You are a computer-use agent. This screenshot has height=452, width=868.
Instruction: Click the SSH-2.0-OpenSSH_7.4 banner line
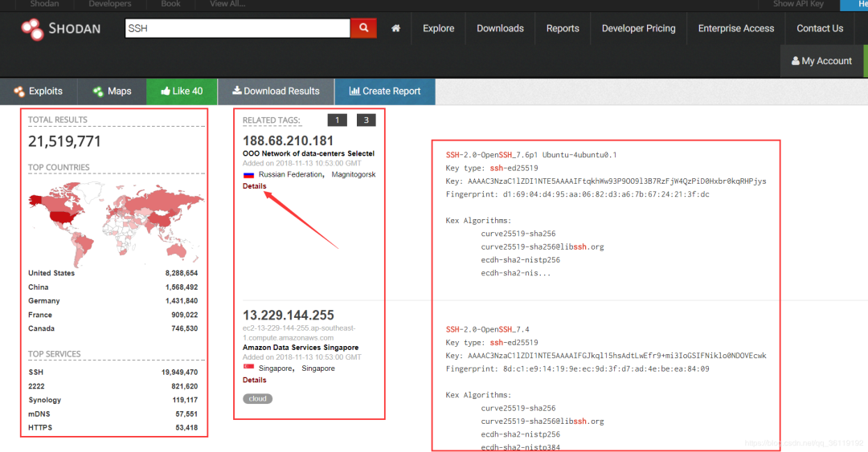[487, 329]
